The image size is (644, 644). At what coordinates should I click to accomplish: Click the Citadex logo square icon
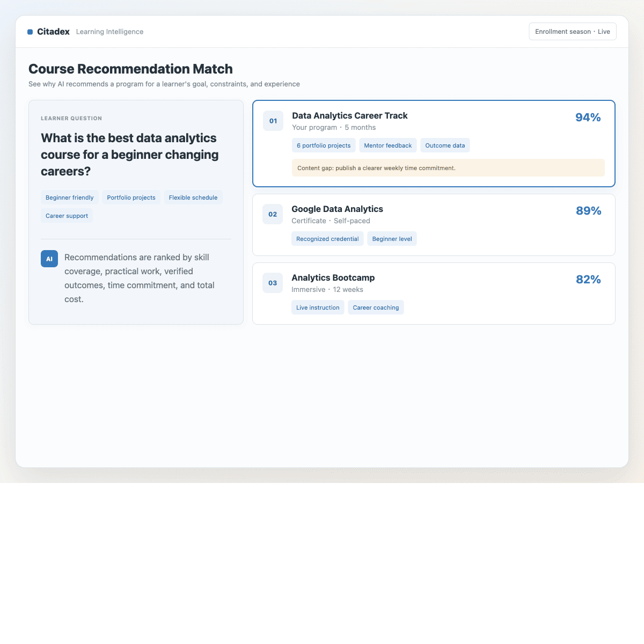pos(30,32)
